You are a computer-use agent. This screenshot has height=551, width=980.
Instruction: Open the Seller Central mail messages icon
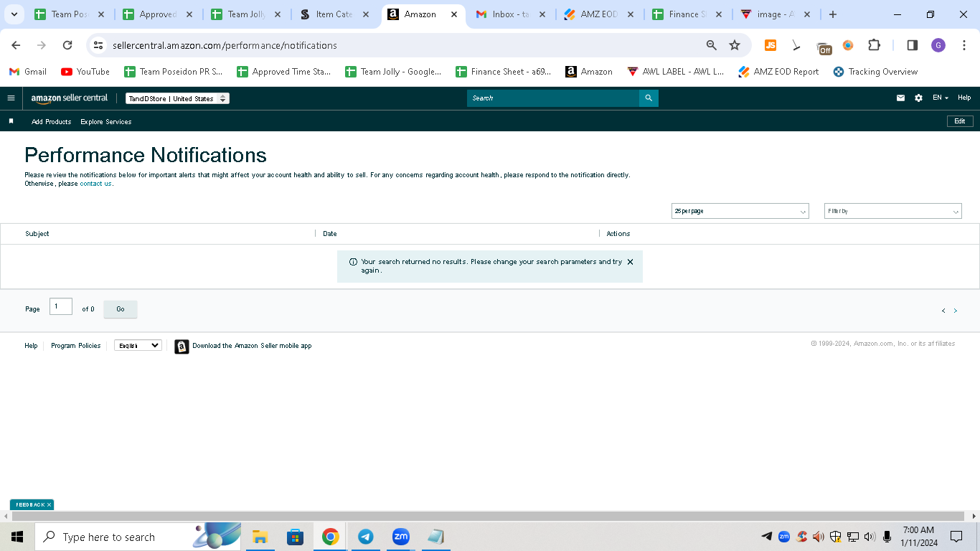pyautogui.click(x=900, y=98)
